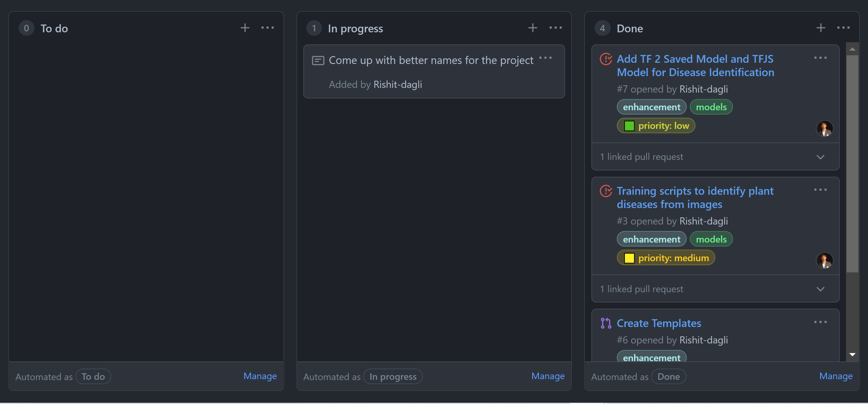Click Manage link in To do column
This screenshot has height=404, width=868.
[260, 376]
